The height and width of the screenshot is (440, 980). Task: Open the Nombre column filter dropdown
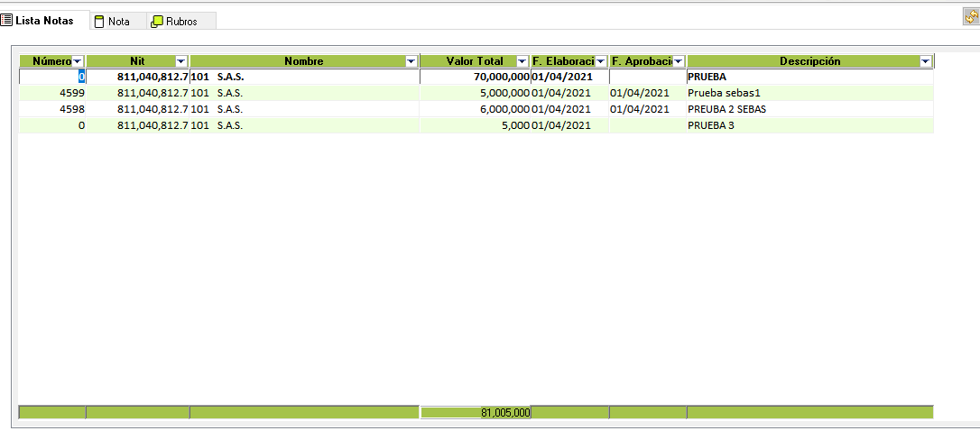click(411, 61)
